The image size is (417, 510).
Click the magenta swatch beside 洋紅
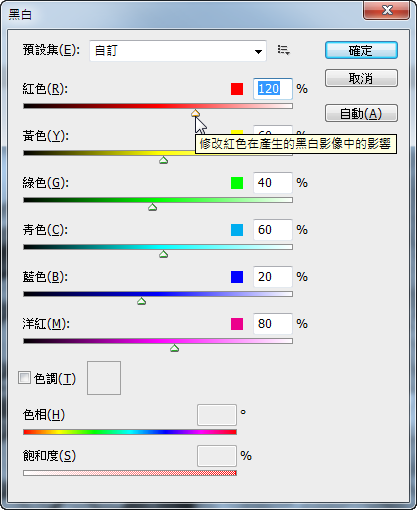point(237,324)
